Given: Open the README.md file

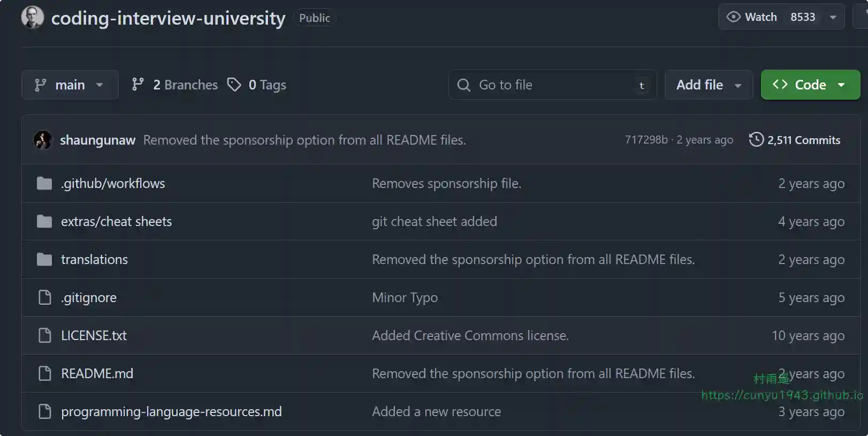Looking at the screenshot, I should click(97, 373).
